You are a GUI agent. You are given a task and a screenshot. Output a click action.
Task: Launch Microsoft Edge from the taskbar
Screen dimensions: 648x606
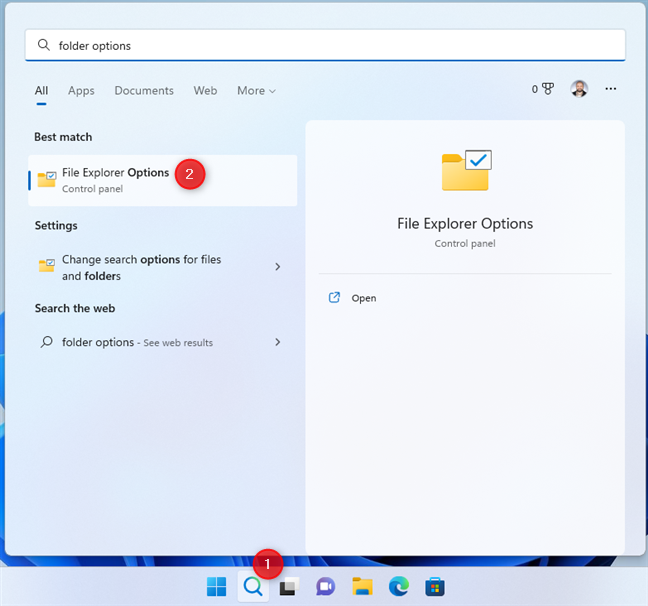(x=399, y=587)
